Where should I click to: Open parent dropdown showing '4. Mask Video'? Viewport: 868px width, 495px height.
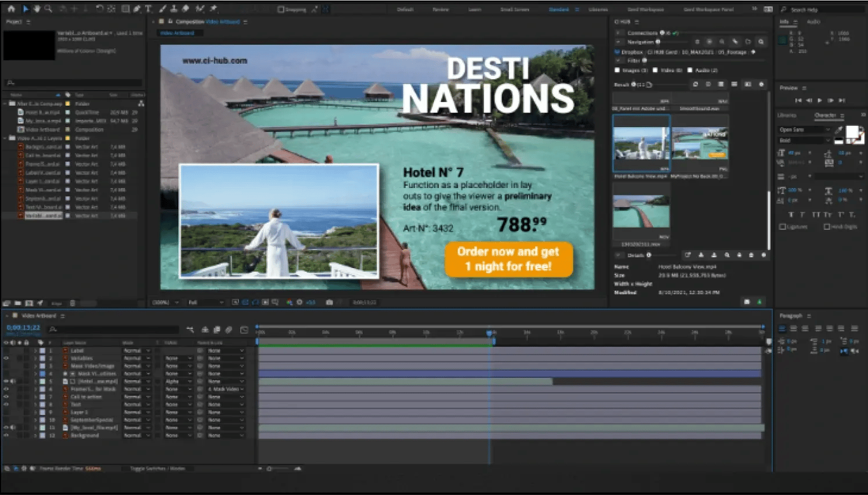click(226, 389)
